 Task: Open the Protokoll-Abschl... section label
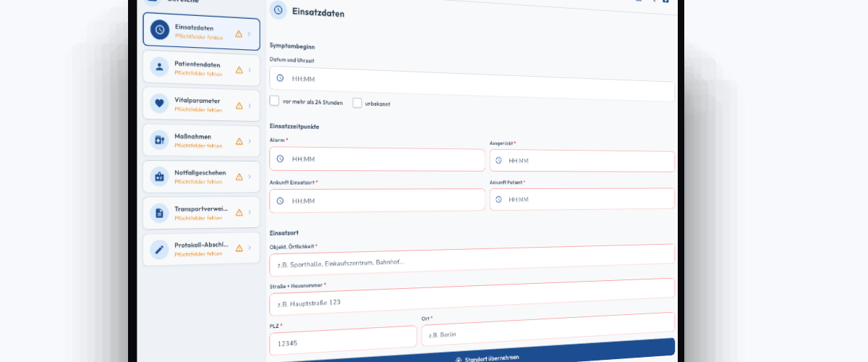tap(202, 244)
